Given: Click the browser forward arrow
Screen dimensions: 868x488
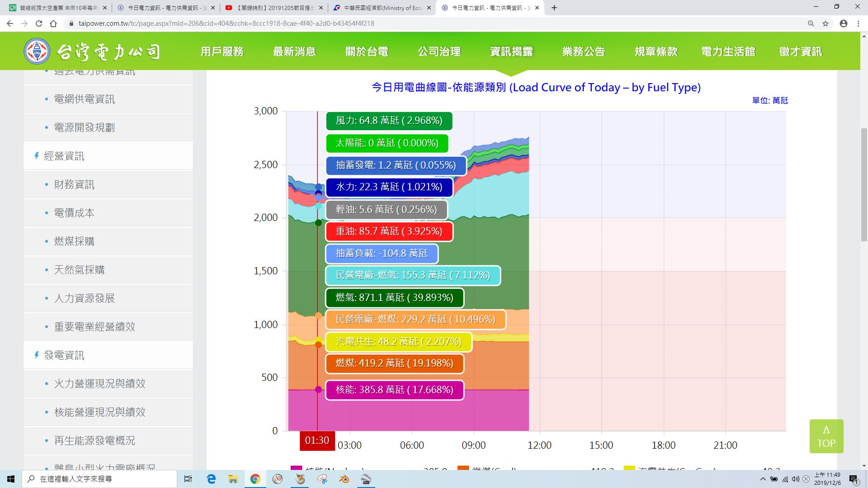Looking at the screenshot, I should coord(24,23).
